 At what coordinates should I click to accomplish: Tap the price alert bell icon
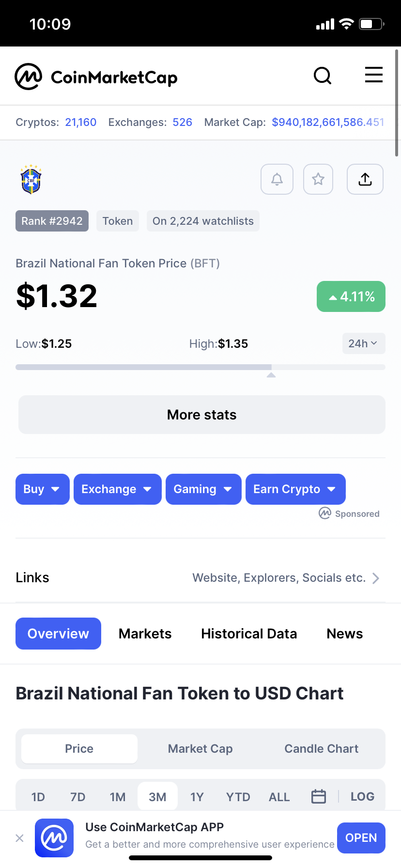coord(277,179)
